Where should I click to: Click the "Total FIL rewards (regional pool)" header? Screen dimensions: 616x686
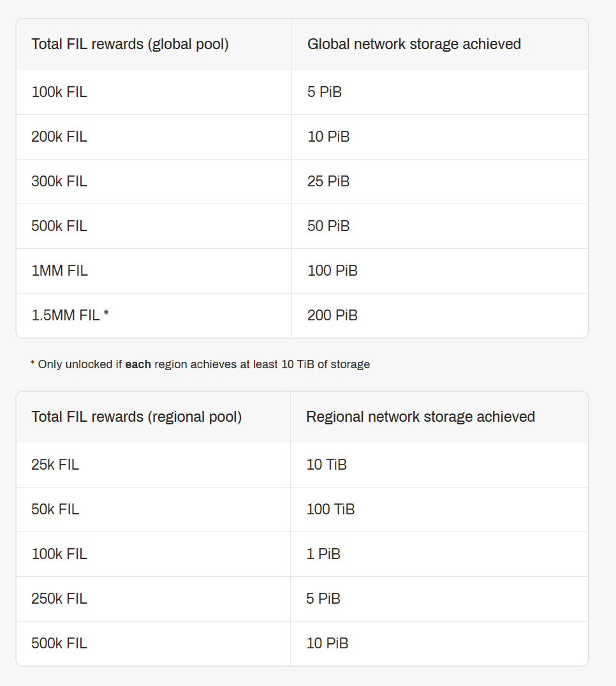(x=136, y=417)
